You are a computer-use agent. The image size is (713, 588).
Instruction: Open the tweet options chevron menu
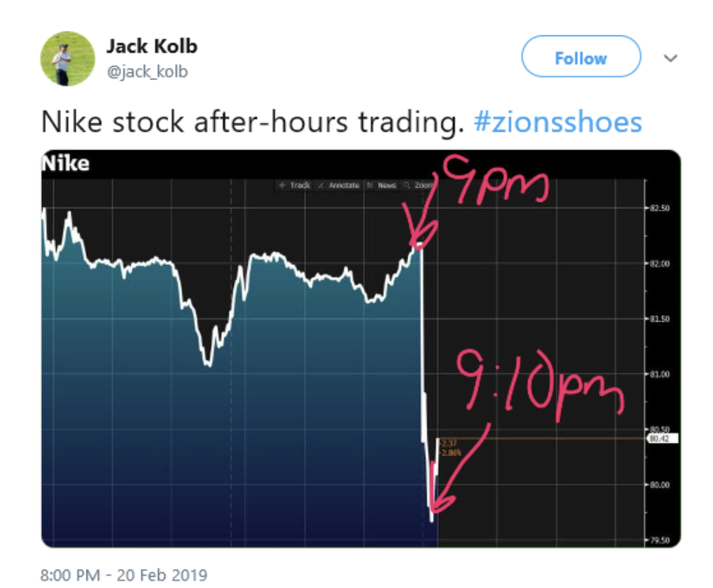(x=670, y=58)
